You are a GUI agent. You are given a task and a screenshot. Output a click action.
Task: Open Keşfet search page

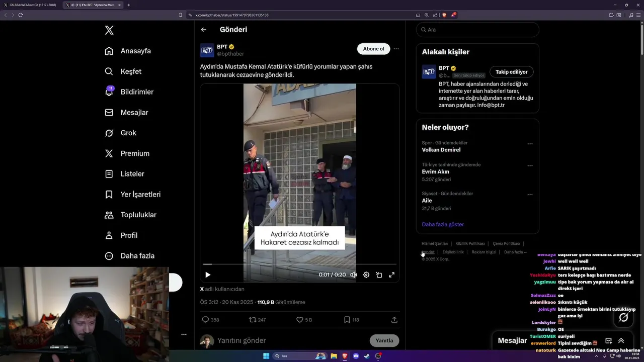tap(123, 71)
